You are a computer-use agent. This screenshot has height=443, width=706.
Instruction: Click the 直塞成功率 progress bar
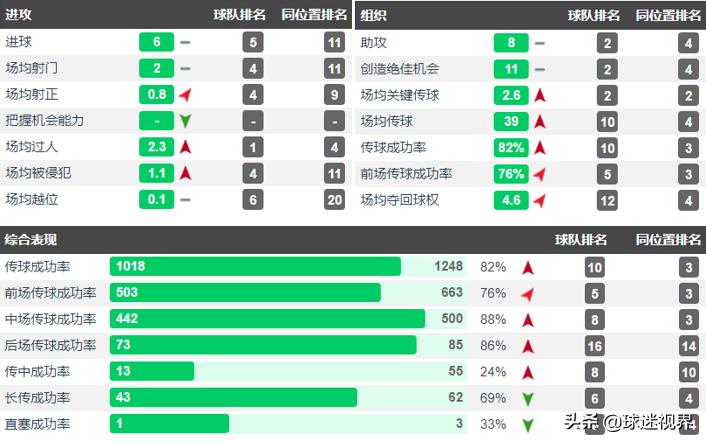coord(169,424)
